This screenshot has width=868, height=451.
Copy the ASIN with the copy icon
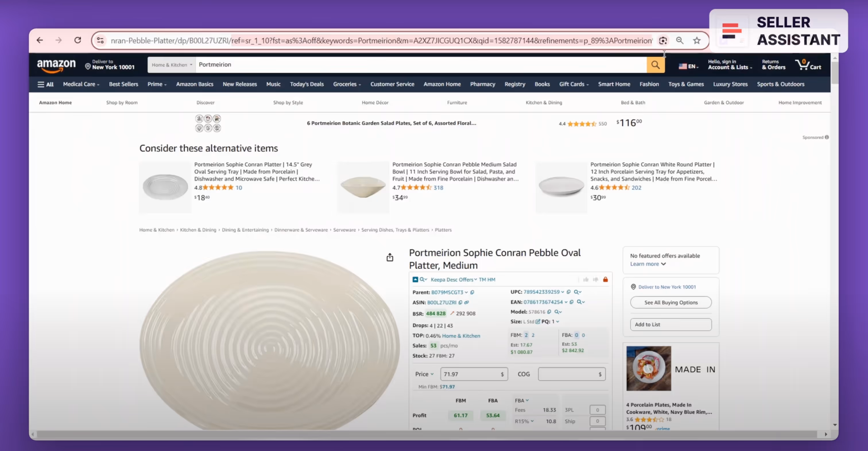tap(460, 302)
